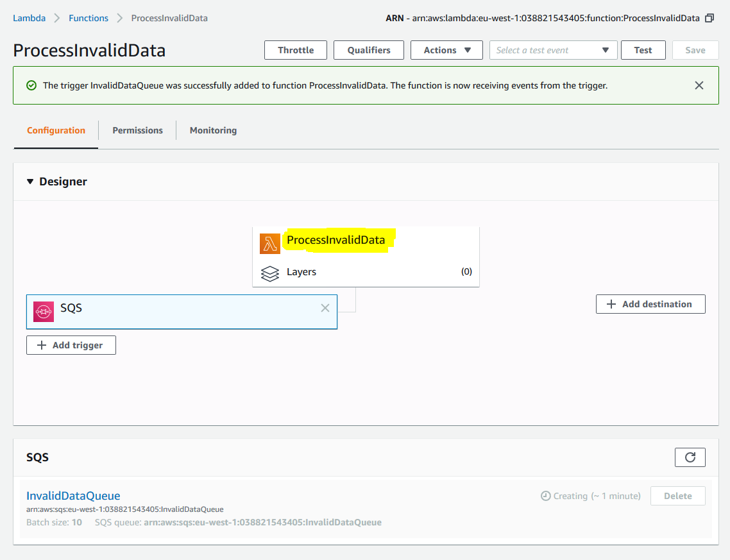The width and height of the screenshot is (730, 560).
Task: Click the Layers count (0)
Action: 466,272
